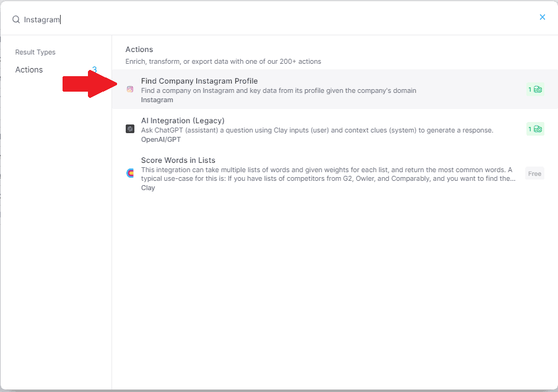The image size is (558, 392).
Task: Select the Actions filter under Result Types
Action: point(29,70)
